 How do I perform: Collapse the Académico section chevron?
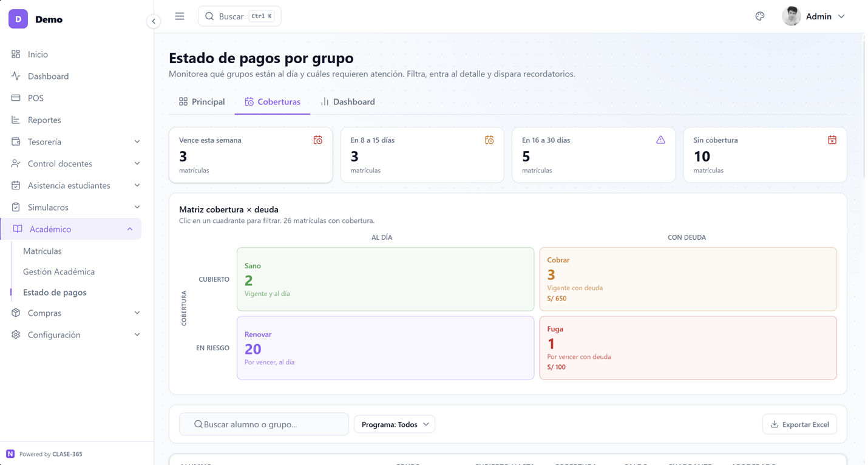130,229
